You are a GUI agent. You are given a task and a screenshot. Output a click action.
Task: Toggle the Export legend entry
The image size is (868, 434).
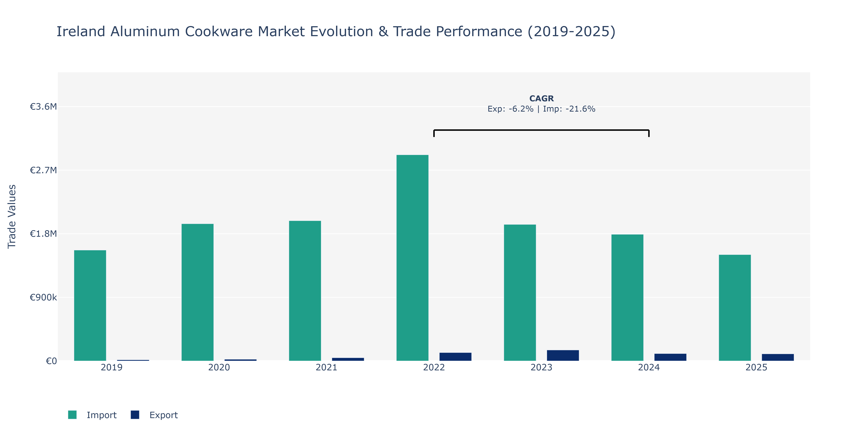tap(154, 415)
